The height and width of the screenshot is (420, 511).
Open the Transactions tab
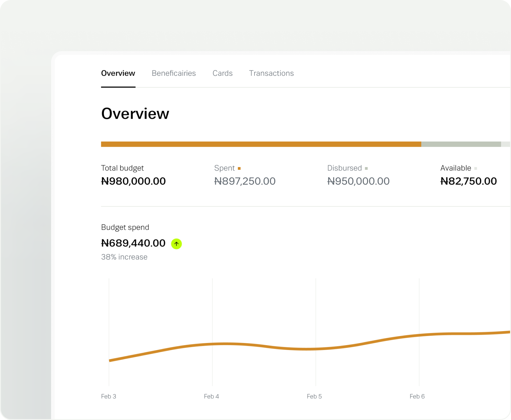coord(271,73)
